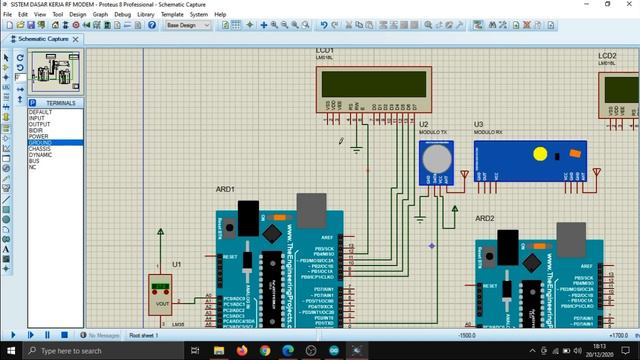640x360 pixels.
Task: Open the Template menu
Action: [x=172, y=14]
